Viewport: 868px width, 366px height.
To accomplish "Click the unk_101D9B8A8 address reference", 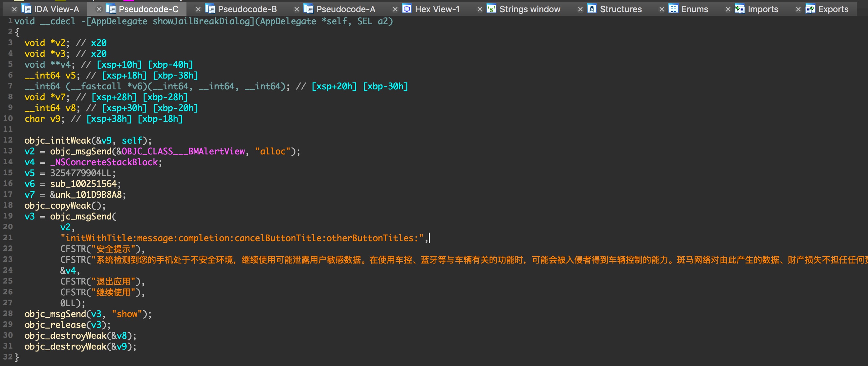I will 88,194.
